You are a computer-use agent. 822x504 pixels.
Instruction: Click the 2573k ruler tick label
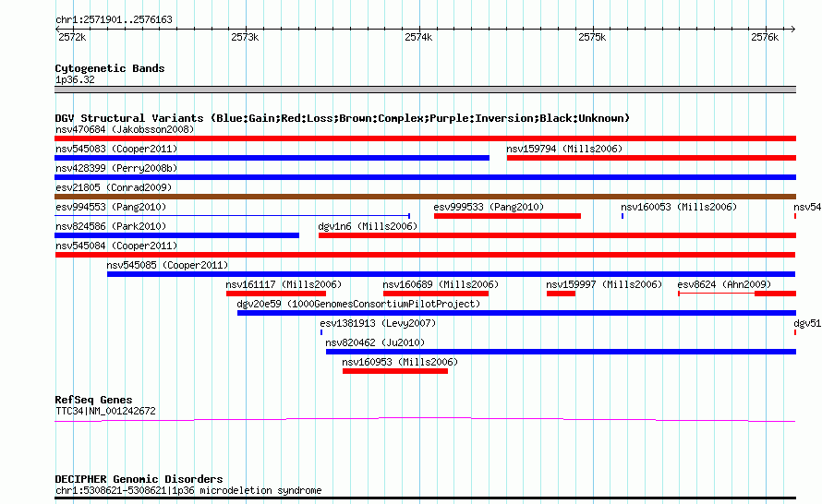246,37
